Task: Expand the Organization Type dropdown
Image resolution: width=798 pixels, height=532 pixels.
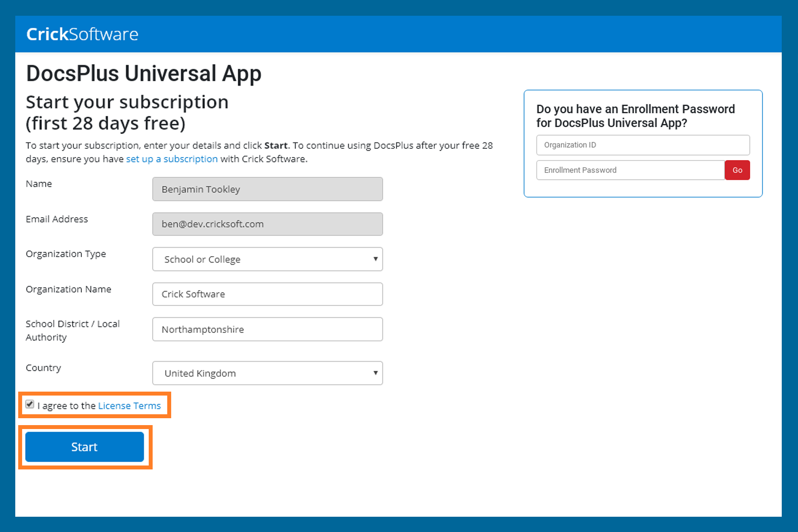Action: 267,259
